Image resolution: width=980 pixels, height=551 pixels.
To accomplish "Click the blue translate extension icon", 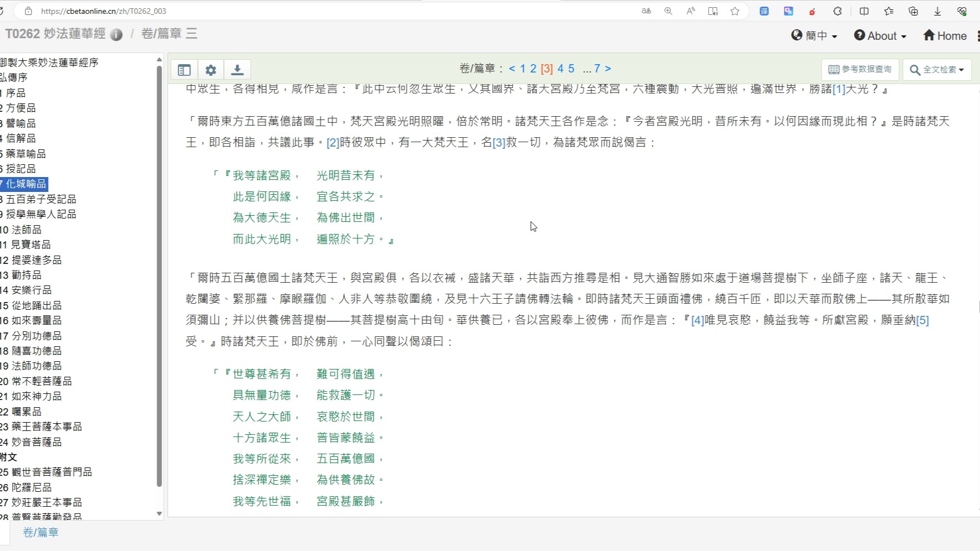I will (764, 11).
